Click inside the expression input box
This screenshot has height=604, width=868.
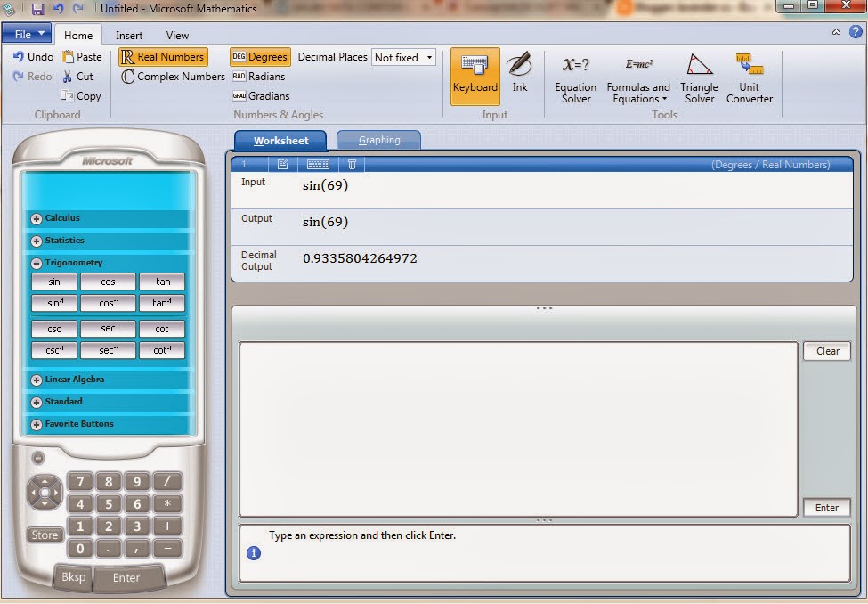[518, 429]
